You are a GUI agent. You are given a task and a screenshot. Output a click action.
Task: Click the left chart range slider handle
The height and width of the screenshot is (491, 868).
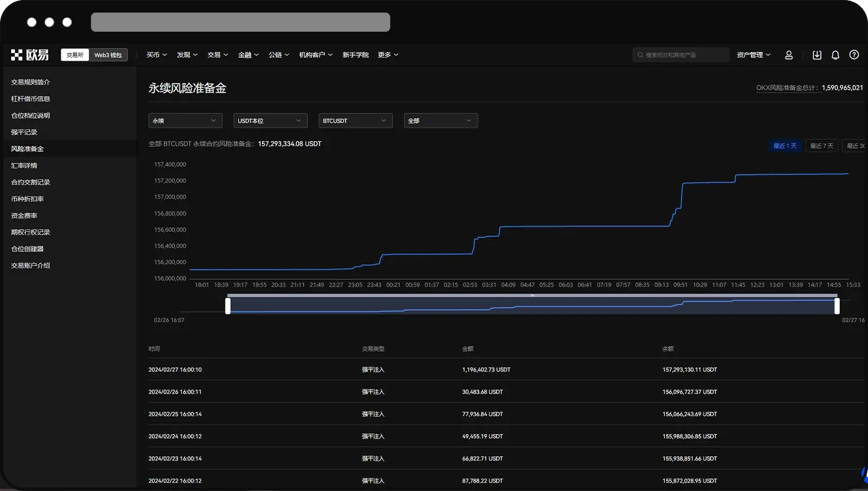[x=228, y=306]
